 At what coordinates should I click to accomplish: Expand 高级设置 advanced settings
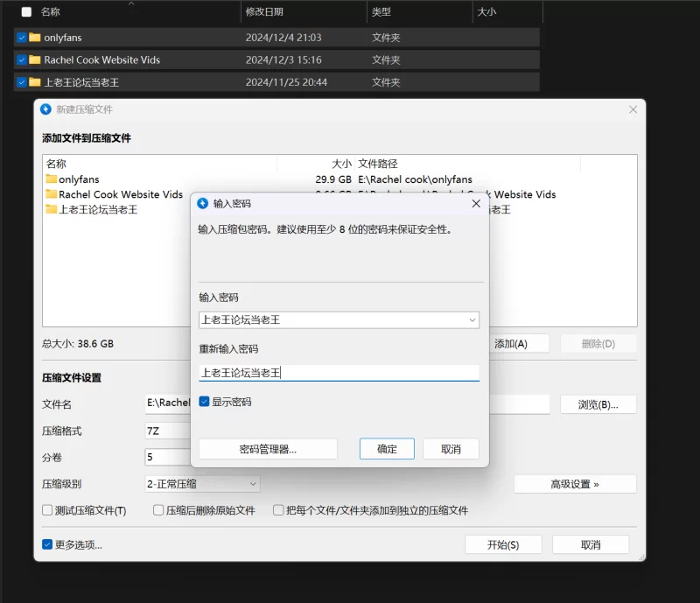[574, 484]
